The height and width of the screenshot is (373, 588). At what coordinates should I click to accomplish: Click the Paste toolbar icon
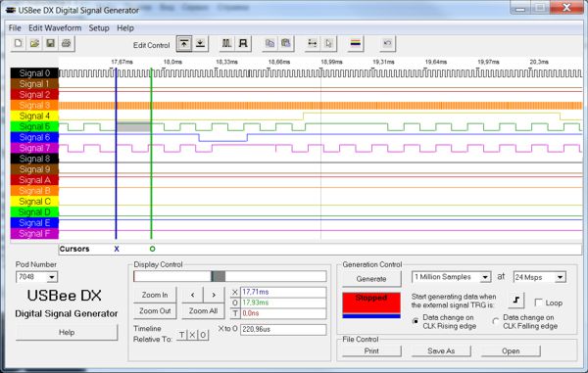(x=286, y=44)
